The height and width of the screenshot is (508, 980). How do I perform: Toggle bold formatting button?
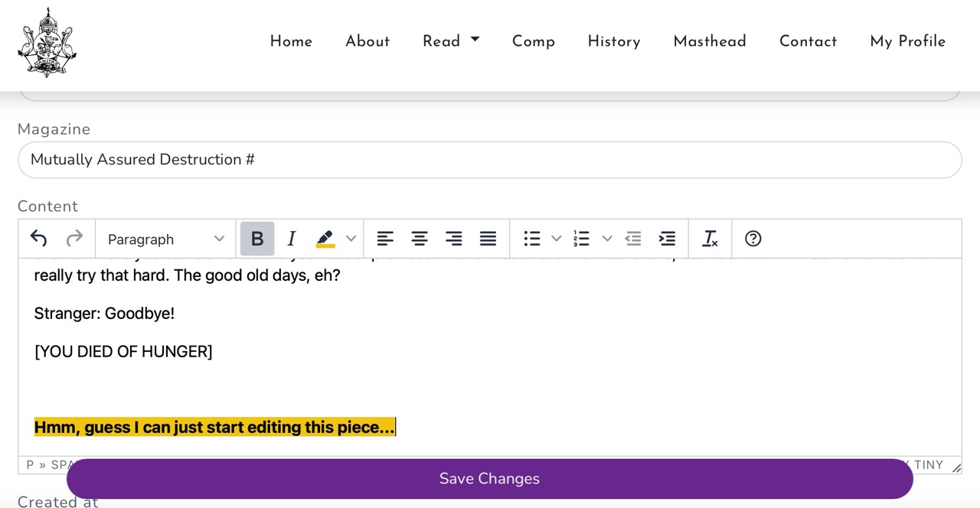(257, 239)
